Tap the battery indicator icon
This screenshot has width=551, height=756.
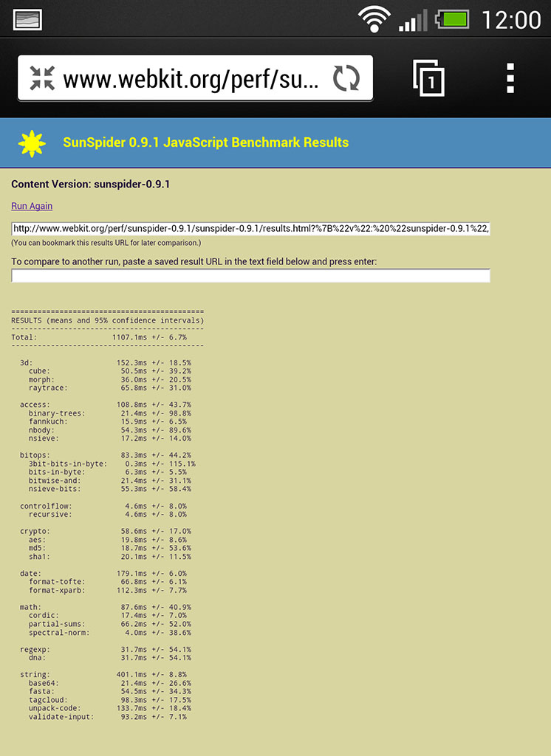coord(451,20)
